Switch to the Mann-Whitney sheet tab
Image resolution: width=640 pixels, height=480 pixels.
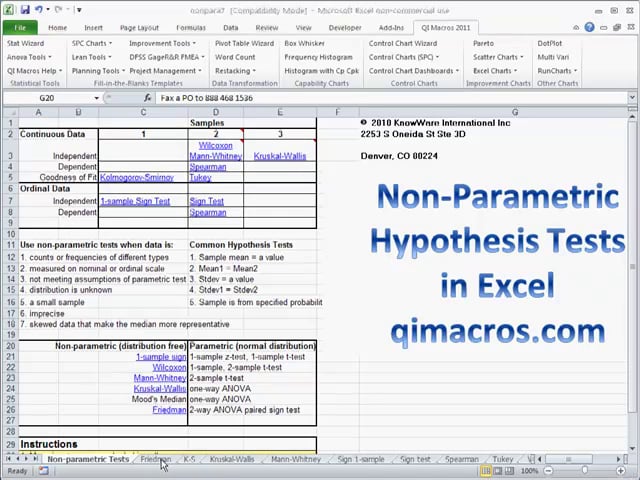[296, 459]
